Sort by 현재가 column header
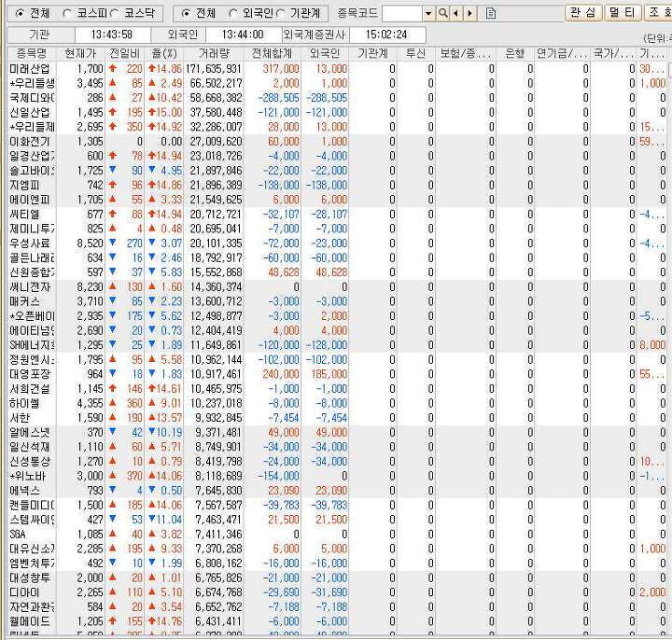 point(80,53)
